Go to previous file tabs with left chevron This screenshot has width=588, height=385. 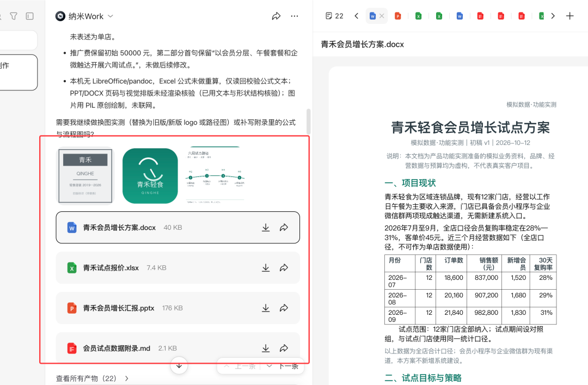[x=356, y=16]
